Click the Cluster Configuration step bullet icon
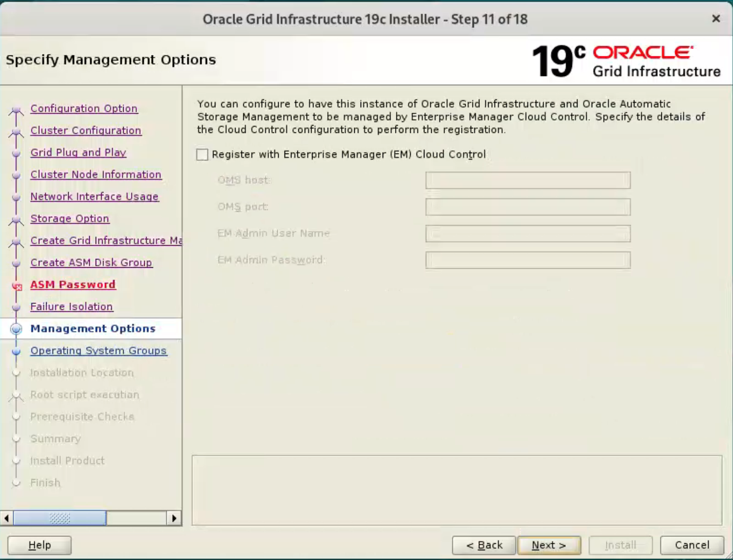 16,132
